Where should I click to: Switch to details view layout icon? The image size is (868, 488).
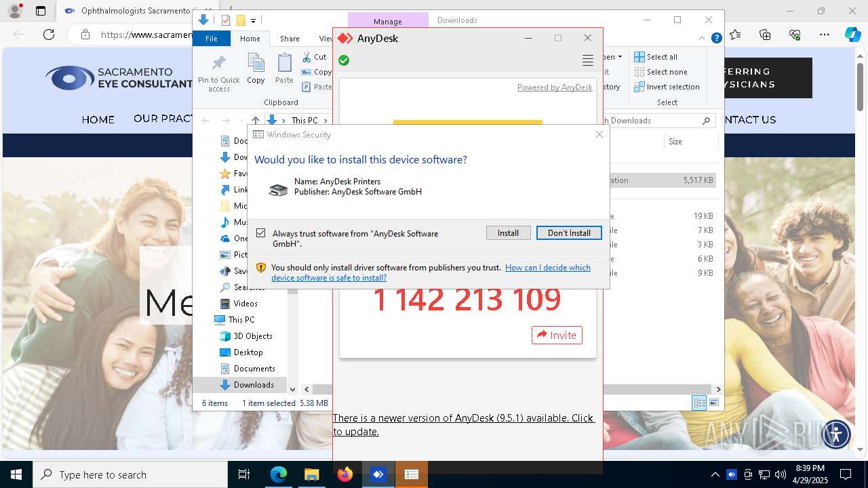coord(699,403)
